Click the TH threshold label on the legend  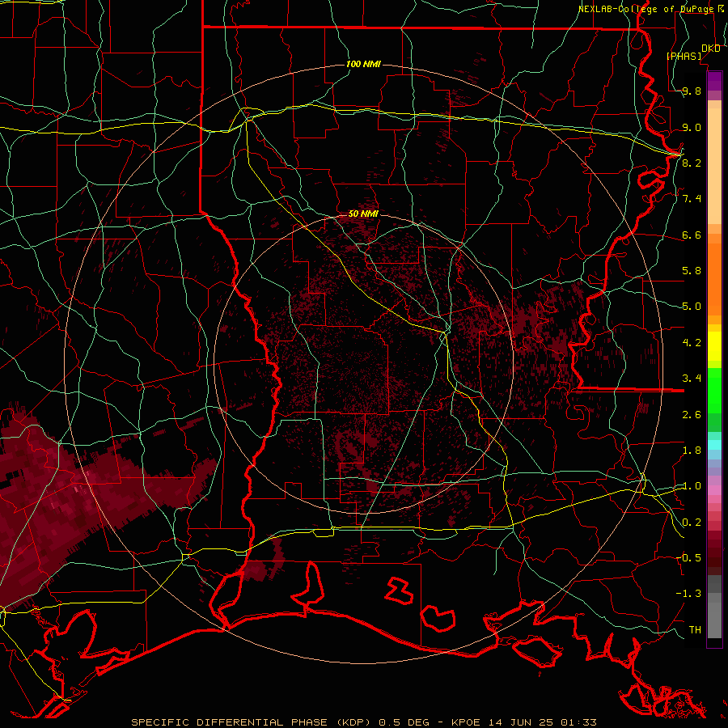click(695, 629)
